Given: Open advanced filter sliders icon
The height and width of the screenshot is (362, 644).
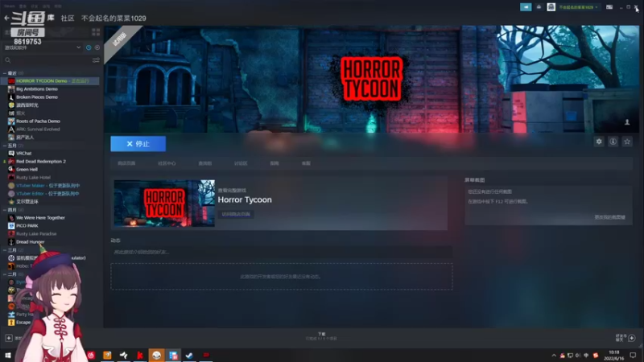Looking at the screenshot, I should pyautogui.click(x=96, y=60).
